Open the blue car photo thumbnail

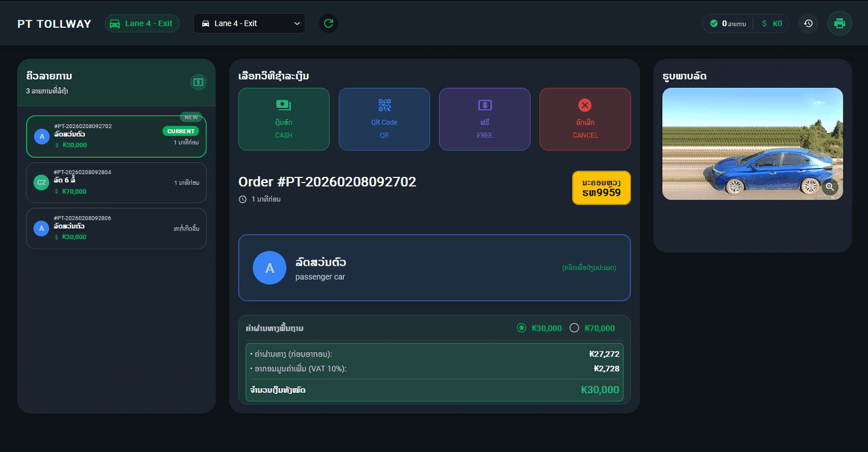(752, 144)
